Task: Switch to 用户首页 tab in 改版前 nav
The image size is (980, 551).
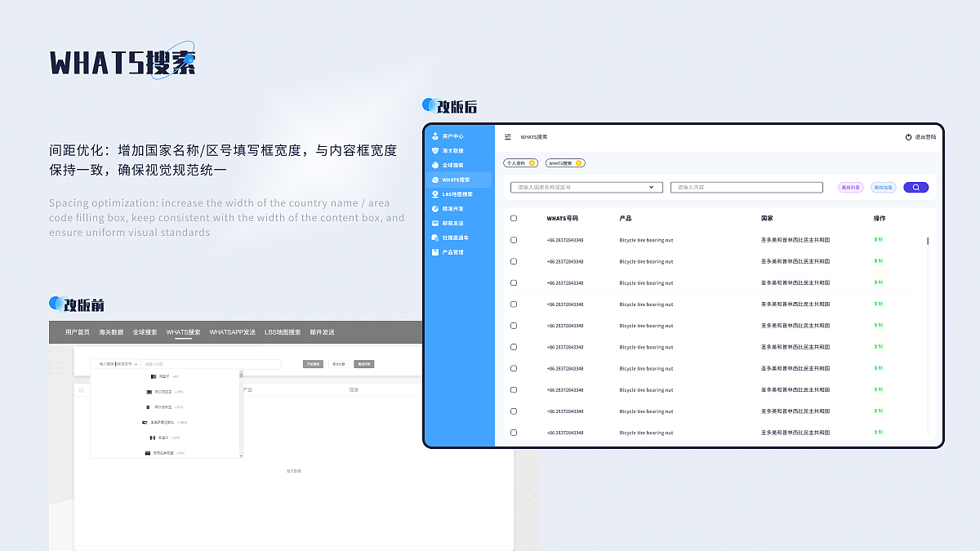Action: [78, 332]
